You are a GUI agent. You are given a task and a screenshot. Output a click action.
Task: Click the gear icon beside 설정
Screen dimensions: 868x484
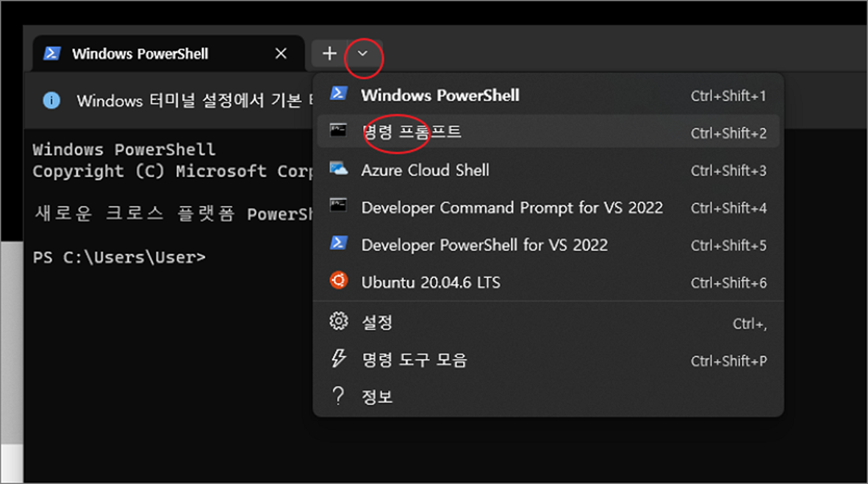coord(339,321)
